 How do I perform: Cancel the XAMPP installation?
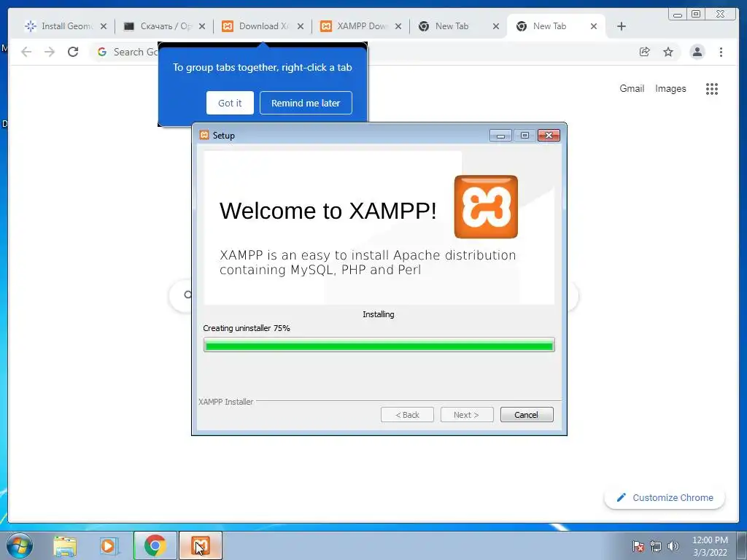pos(527,415)
